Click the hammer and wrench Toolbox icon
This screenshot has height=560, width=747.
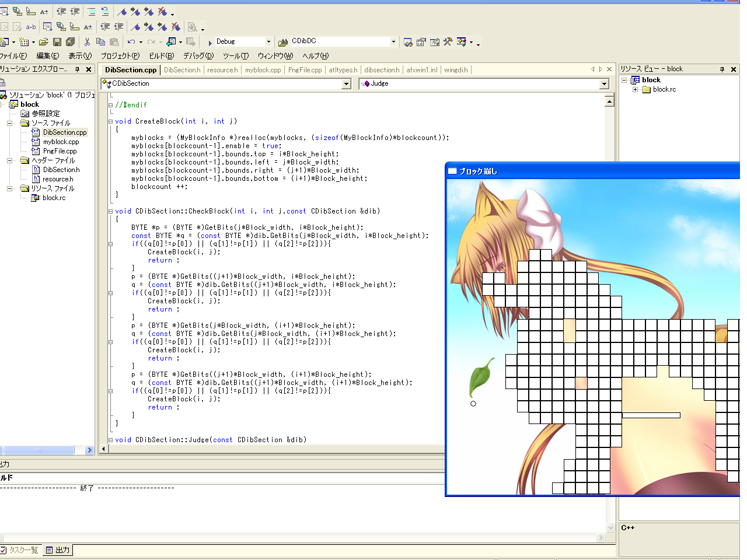click(x=448, y=42)
